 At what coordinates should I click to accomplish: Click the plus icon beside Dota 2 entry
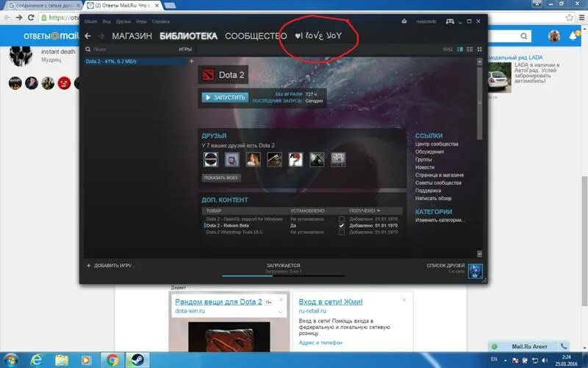point(192,61)
